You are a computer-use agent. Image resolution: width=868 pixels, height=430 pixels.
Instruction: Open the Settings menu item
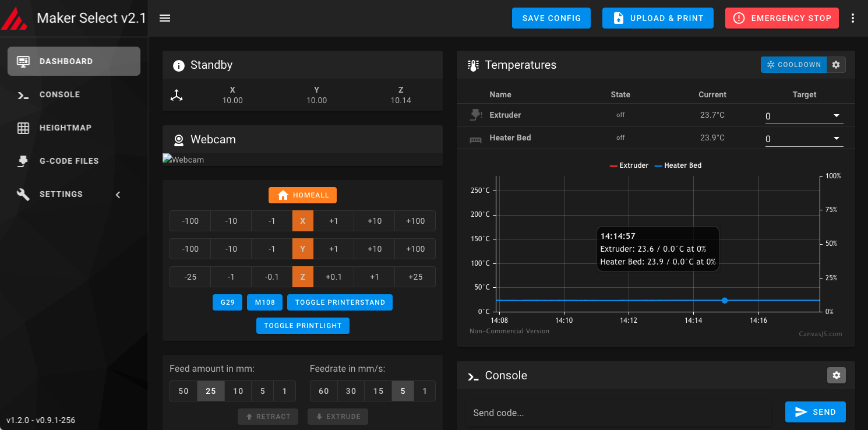[74, 194]
